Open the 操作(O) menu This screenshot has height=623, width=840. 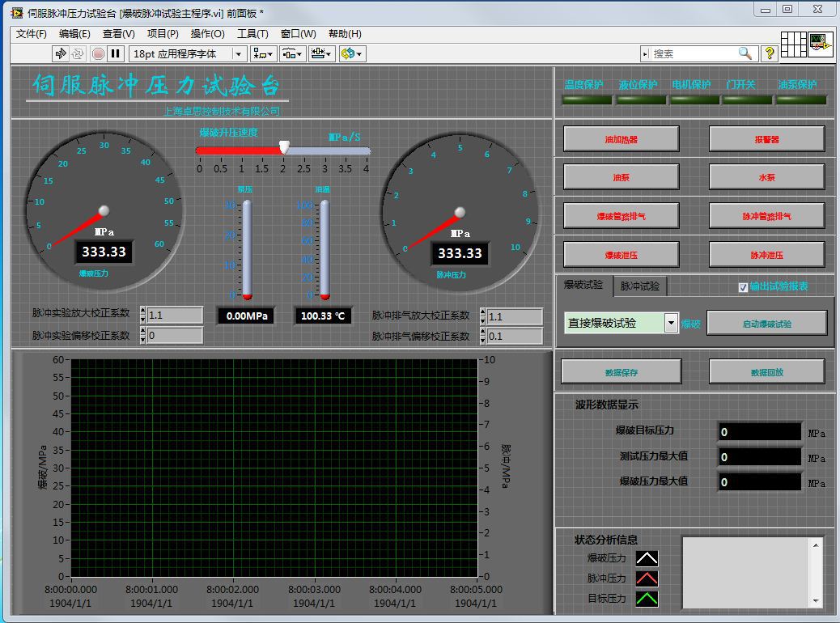207,34
